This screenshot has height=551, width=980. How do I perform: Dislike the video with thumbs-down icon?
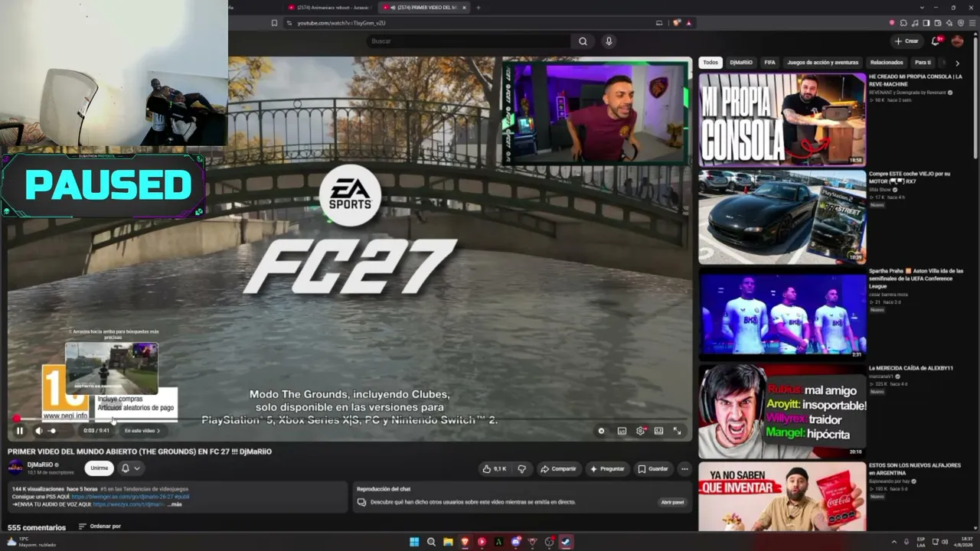522,468
